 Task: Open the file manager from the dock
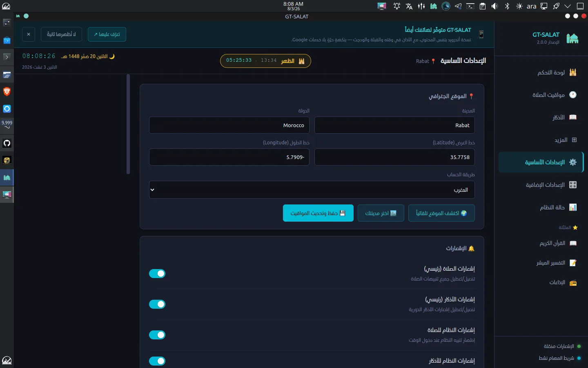(x=7, y=74)
